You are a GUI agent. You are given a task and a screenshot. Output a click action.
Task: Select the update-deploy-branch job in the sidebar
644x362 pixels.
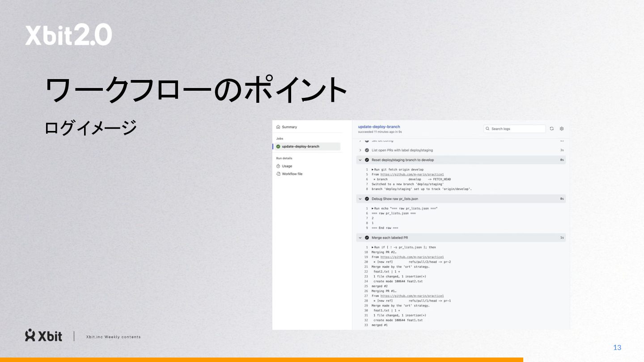tap(307, 147)
